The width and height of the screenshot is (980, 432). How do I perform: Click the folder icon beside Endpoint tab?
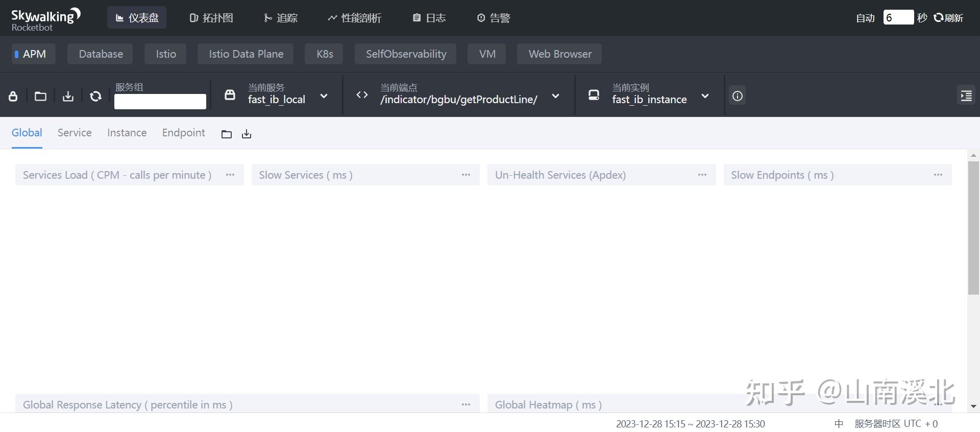point(227,134)
